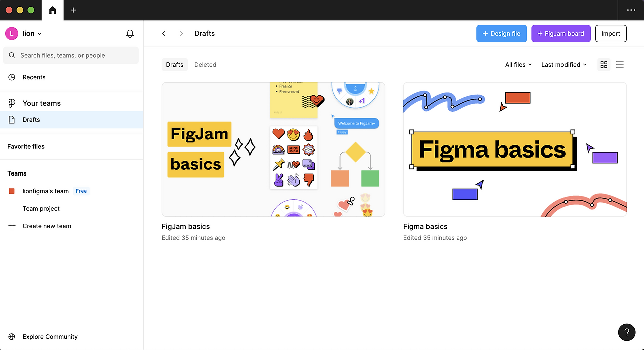The image size is (644, 350).
Task: Click the Favorite files heading
Action: click(26, 146)
